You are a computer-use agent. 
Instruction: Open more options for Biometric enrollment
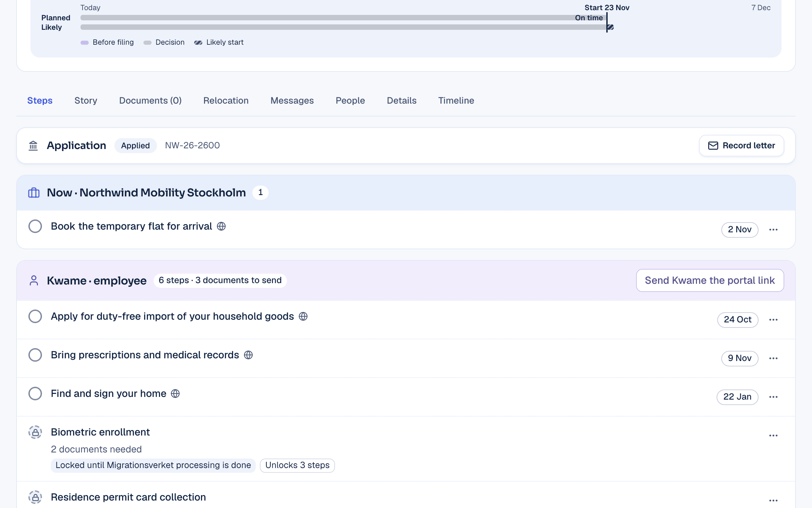click(773, 436)
